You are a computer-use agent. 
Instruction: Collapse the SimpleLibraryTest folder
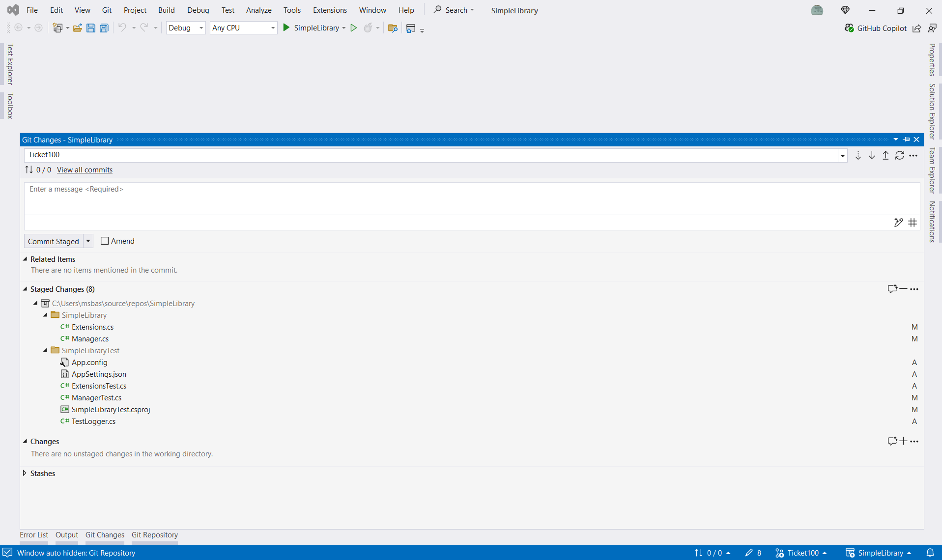pyautogui.click(x=45, y=350)
